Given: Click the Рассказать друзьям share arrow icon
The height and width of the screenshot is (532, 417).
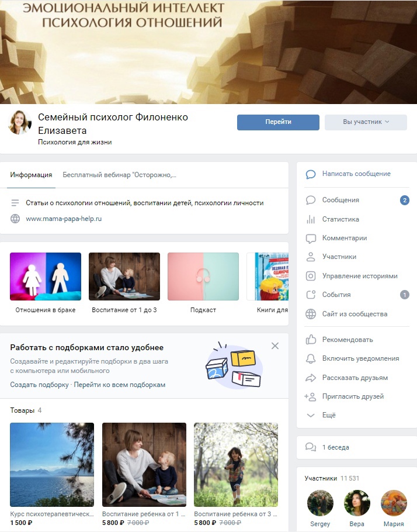Looking at the screenshot, I should [311, 378].
